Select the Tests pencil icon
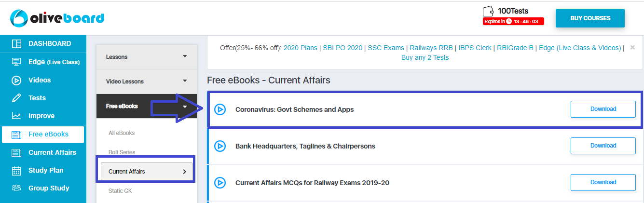The width and height of the screenshot is (644, 203). click(16, 98)
